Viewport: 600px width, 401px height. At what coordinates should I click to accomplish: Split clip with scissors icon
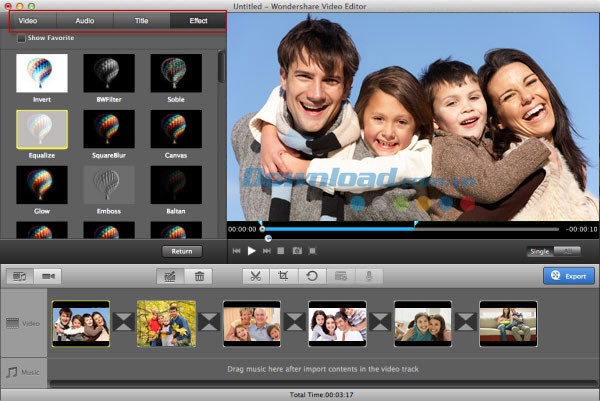256,276
